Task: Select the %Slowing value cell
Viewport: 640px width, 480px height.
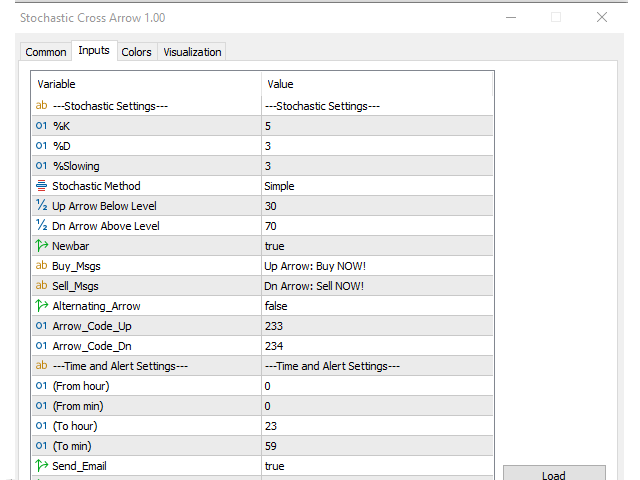Action: tap(377, 166)
